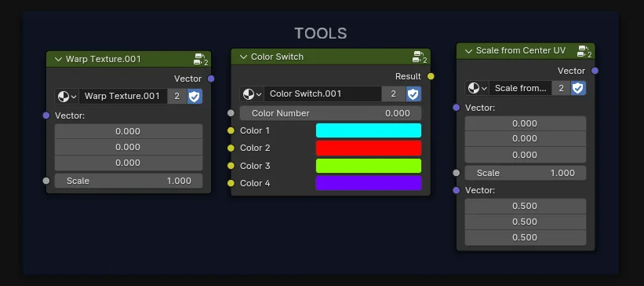Click user count 2 beside Scale from... name

561,88
